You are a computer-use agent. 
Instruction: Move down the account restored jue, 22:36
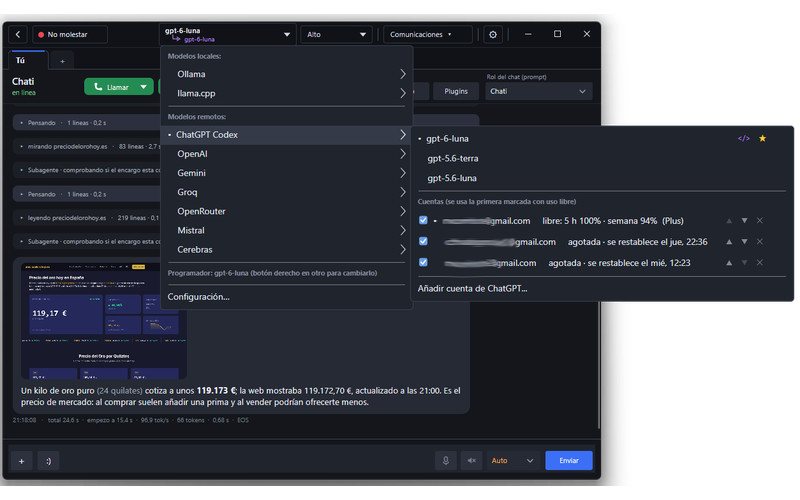pos(744,241)
